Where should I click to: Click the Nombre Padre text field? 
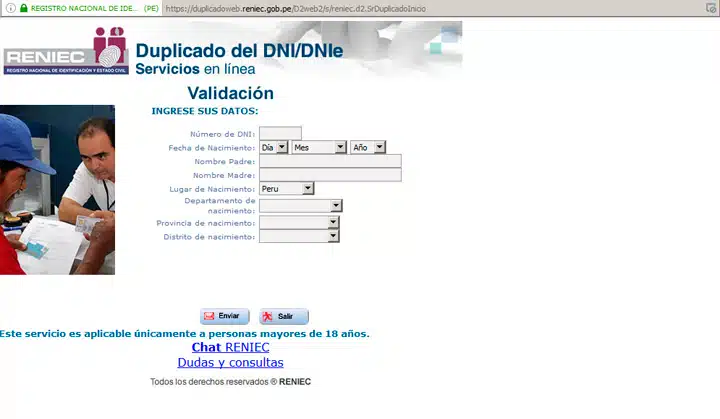coord(330,161)
